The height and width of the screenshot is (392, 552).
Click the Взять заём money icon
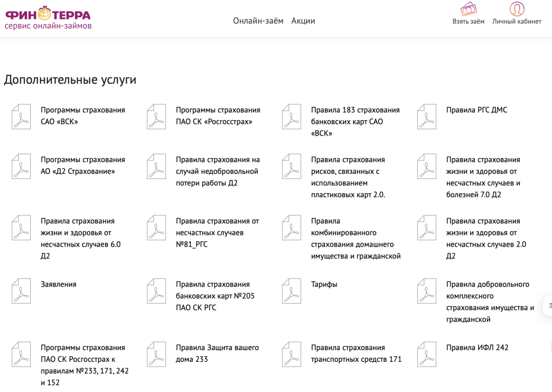pyautogui.click(x=468, y=9)
